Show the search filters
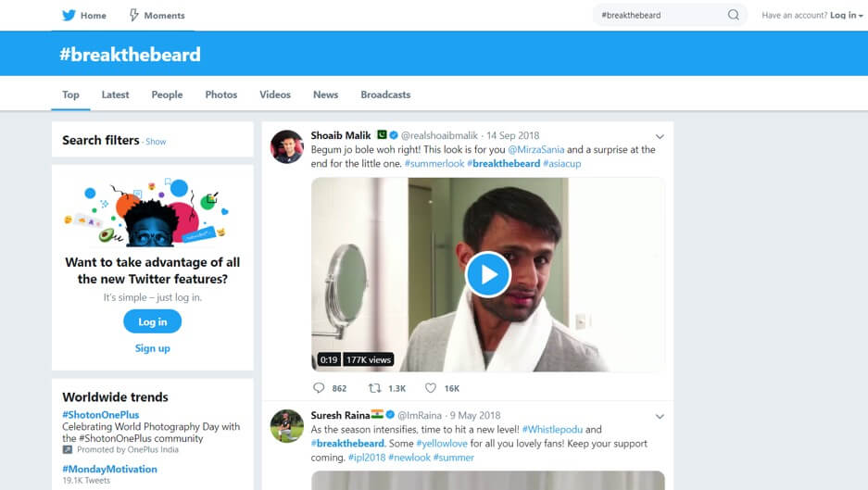This screenshot has height=490, width=868. pyautogui.click(x=156, y=142)
